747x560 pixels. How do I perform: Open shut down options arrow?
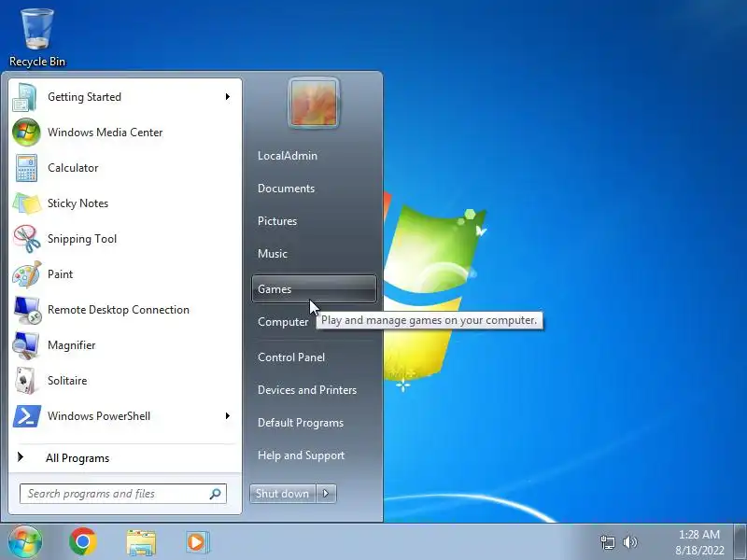tap(326, 494)
